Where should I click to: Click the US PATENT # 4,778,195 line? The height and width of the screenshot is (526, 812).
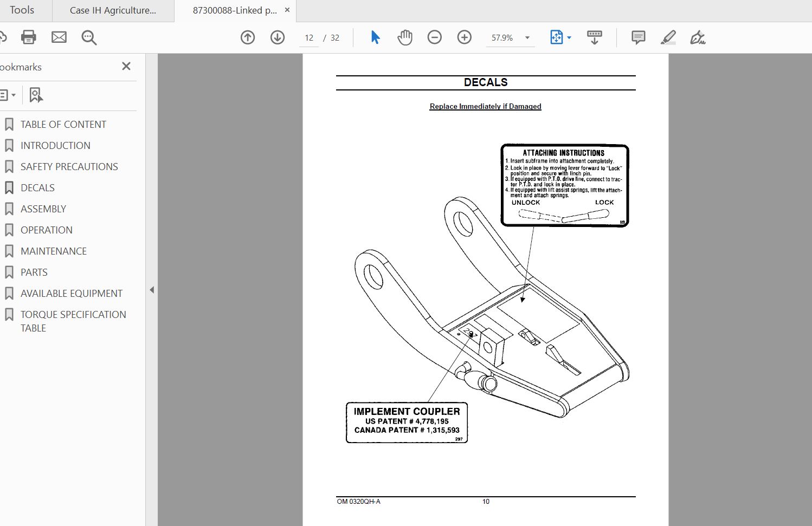(407, 421)
